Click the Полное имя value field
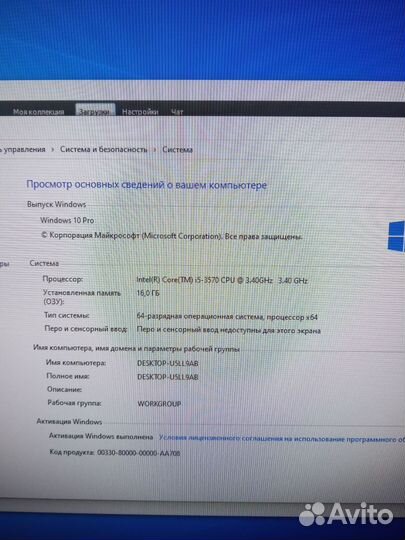 168,377
